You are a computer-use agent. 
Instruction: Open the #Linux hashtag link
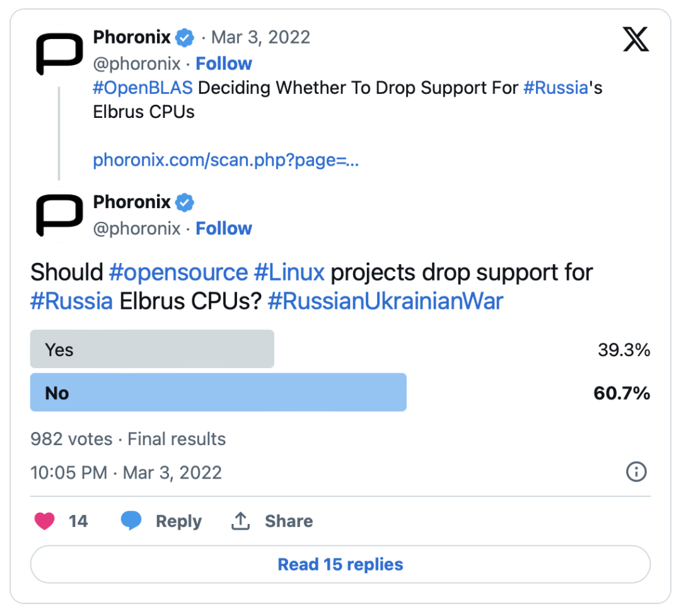pos(289,272)
